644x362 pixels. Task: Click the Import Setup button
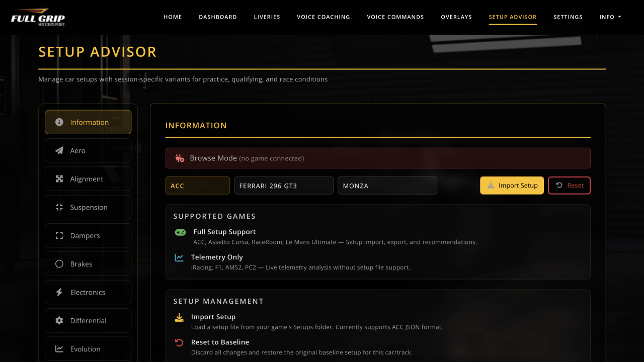(512, 185)
